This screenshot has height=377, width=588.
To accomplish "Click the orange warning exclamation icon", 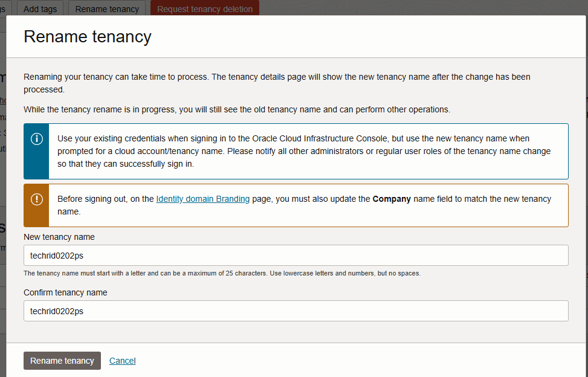I will 37,199.
